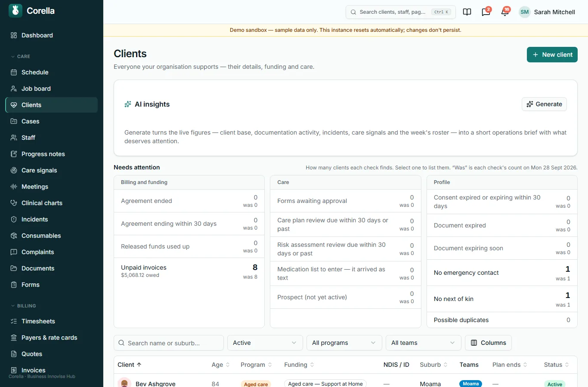The image size is (588, 387).
Task: Collapse the BILLING sidebar section
Action: point(23,306)
